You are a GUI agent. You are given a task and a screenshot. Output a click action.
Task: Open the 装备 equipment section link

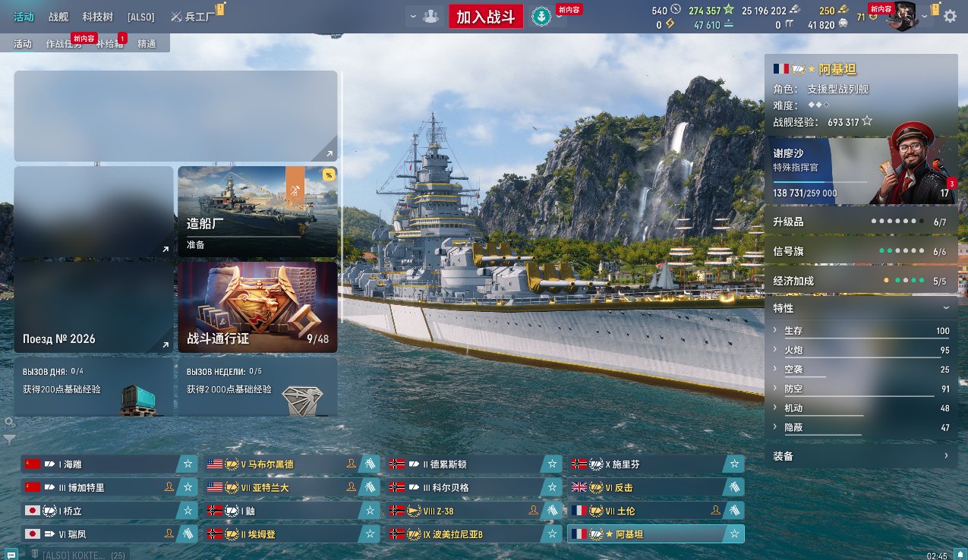[861, 456]
